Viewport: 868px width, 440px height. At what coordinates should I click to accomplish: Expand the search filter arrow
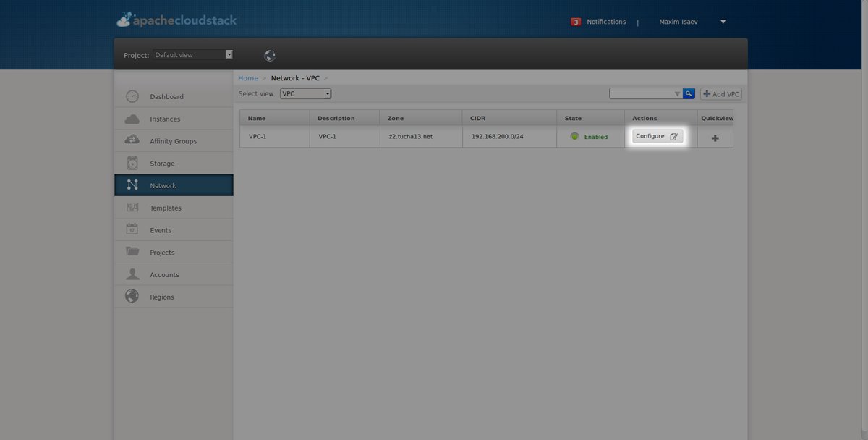pos(678,93)
